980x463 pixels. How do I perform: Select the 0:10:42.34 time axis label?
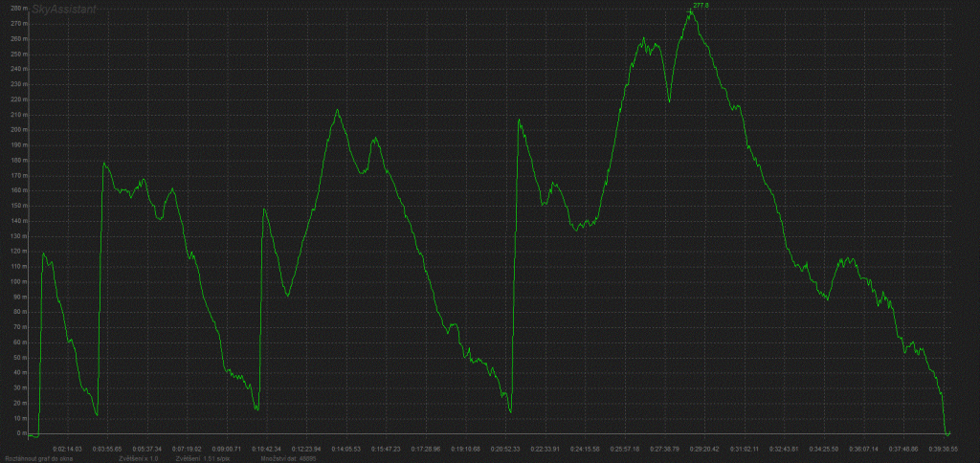[x=266, y=448]
